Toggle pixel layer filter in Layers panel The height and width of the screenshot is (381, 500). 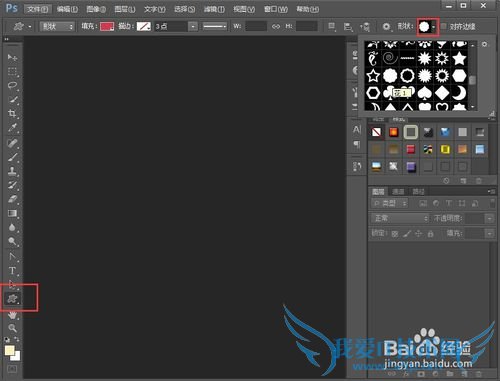coord(423,203)
